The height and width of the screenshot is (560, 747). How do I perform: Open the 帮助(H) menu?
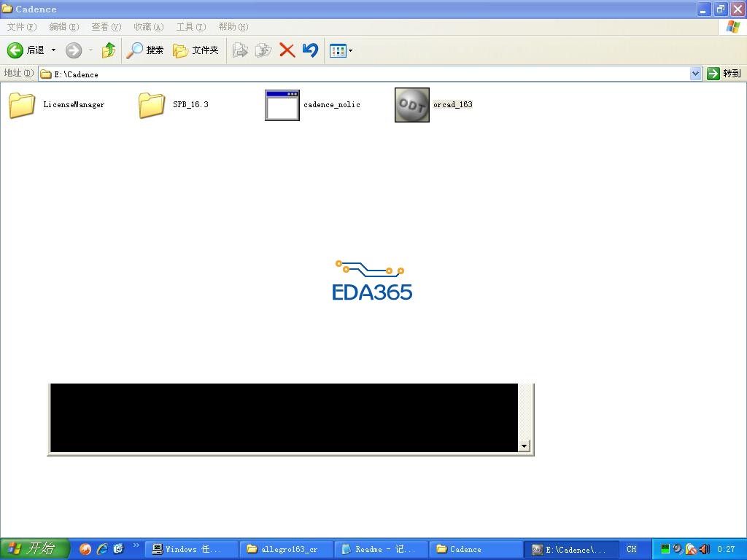click(233, 27)
